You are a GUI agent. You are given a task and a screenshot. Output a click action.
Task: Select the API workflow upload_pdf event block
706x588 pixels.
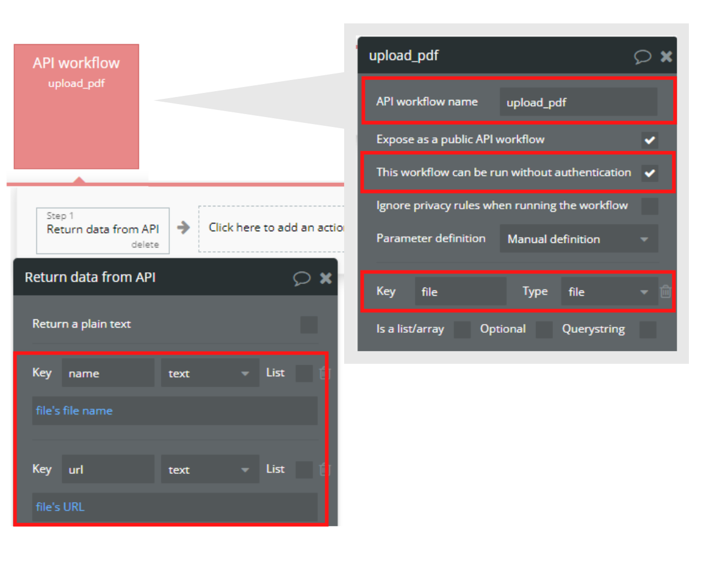click(76, 106)
